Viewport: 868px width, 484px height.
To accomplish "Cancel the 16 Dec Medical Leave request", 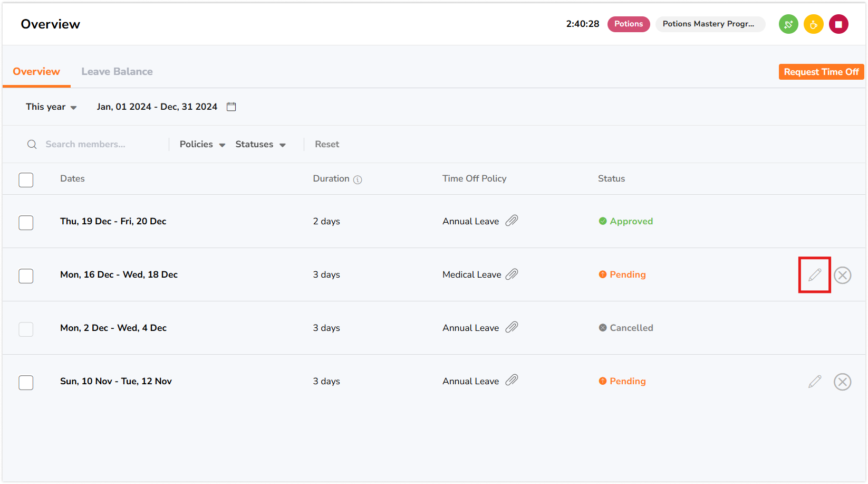I will (x=842, y=275).
